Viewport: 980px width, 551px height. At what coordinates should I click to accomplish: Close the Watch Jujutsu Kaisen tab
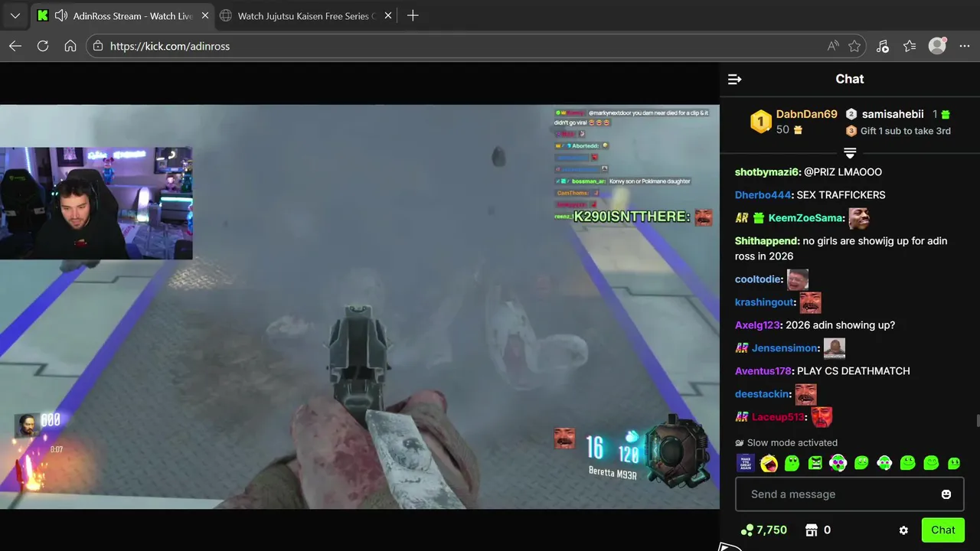[387, 15]
